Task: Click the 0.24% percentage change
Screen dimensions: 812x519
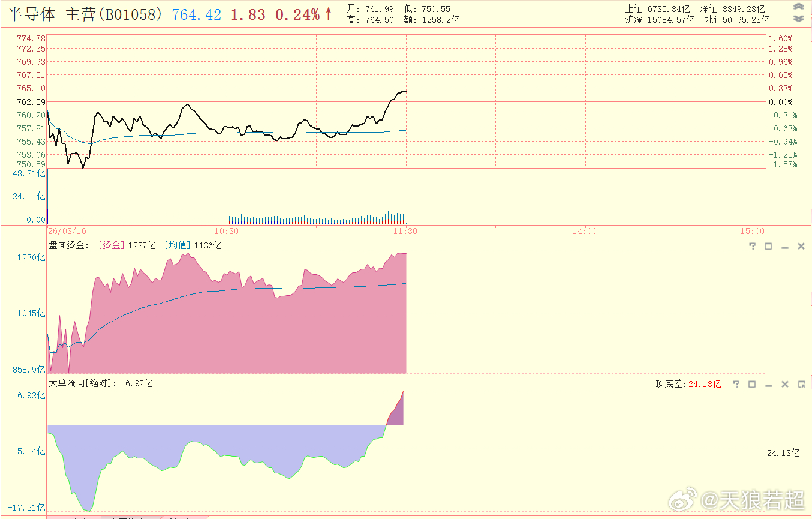Action: click(x=298, y=15)
